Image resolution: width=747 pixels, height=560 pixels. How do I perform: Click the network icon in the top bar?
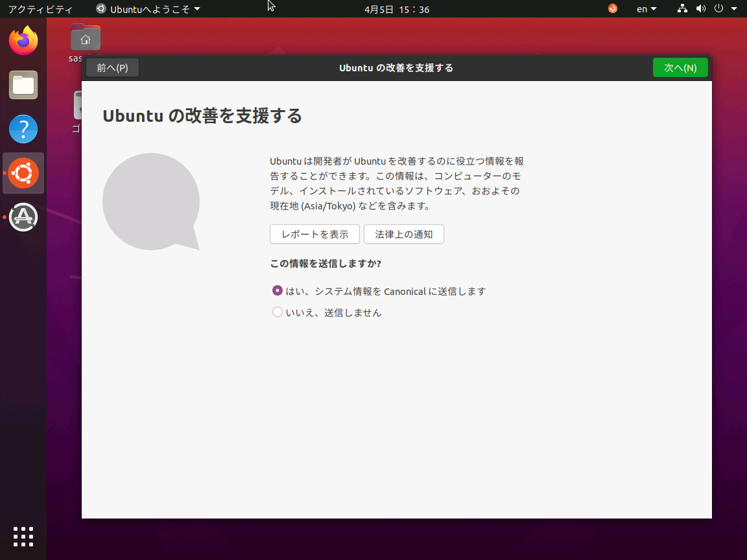coord(682,9)
